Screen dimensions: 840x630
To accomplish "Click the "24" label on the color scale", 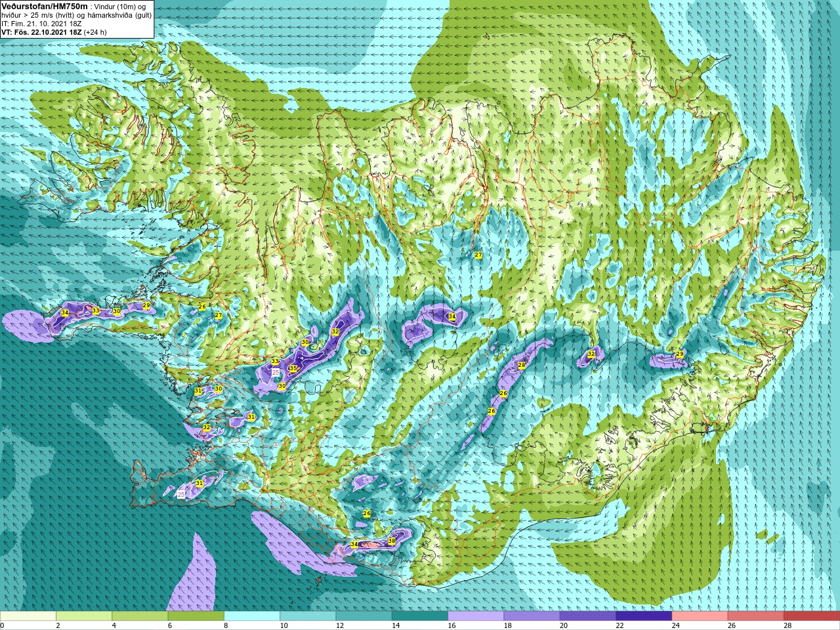I will [675, 625].
